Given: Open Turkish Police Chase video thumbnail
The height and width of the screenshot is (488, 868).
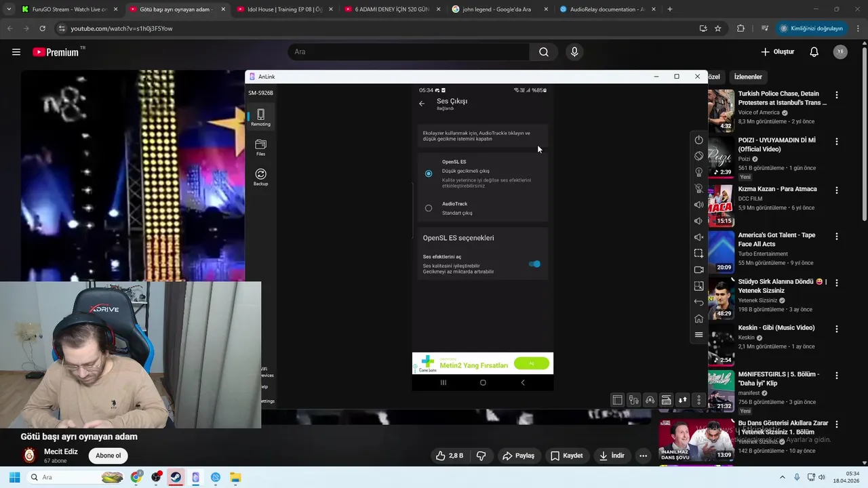Looking at the screenshot, I should [x=721, y=110].
